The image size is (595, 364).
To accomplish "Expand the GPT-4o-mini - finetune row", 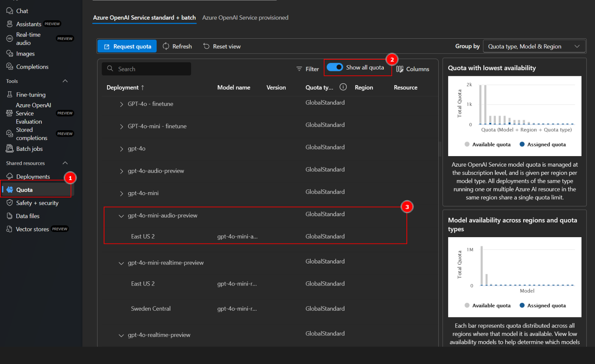I will click(121, 126).
